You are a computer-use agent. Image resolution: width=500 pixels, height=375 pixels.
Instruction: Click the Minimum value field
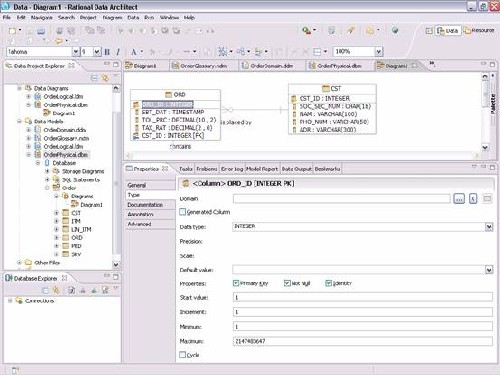pyautogui.click(x=363, y=327)
